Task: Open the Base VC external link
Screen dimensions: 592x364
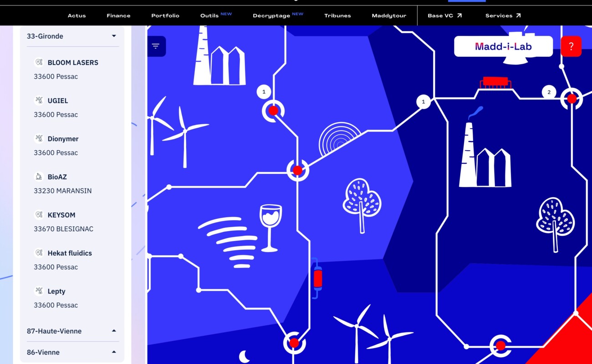Action: (x=444, y=15)
